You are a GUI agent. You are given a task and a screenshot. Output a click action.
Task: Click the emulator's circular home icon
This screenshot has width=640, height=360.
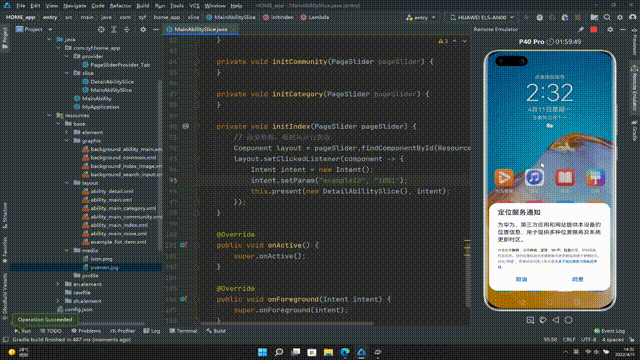[568, 320]
